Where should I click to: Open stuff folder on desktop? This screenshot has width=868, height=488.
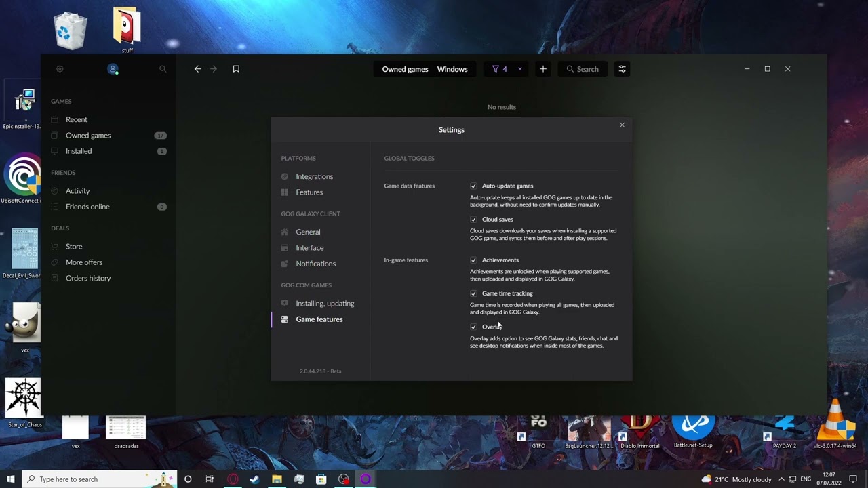[127, 30]
